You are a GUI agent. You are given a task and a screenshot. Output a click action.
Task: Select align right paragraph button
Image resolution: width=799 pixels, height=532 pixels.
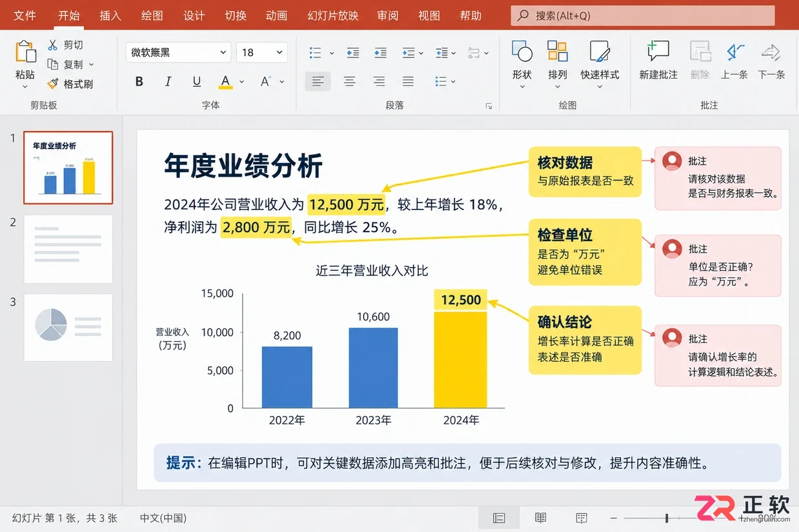pos(379,81)
